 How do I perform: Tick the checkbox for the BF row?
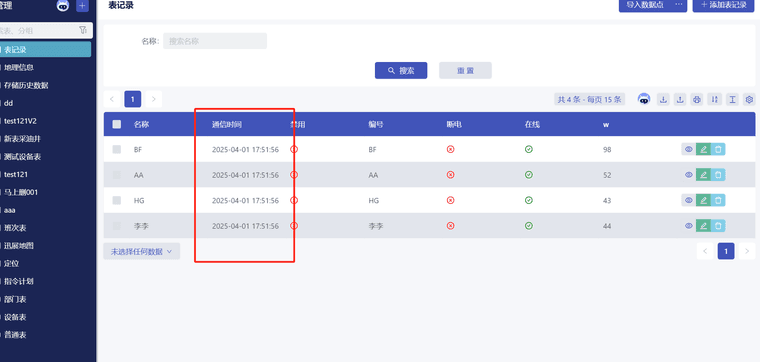coord(117,149)
